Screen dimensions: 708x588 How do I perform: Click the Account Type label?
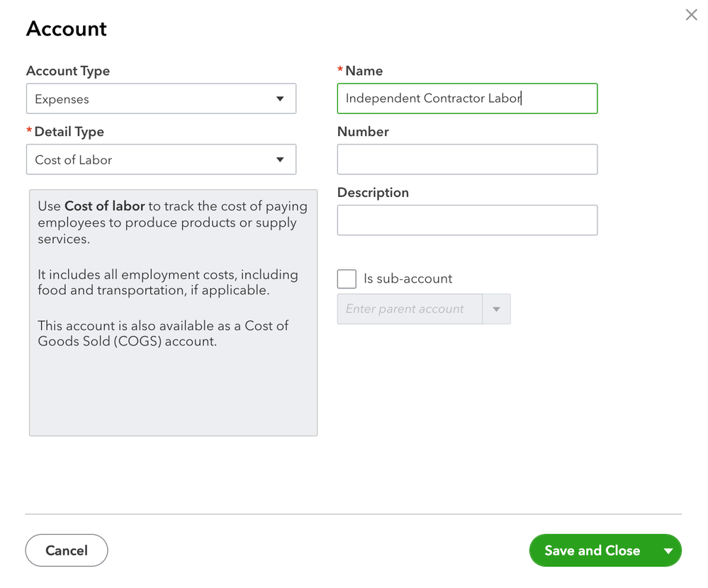pyautogui.click(x=68, y=71)
